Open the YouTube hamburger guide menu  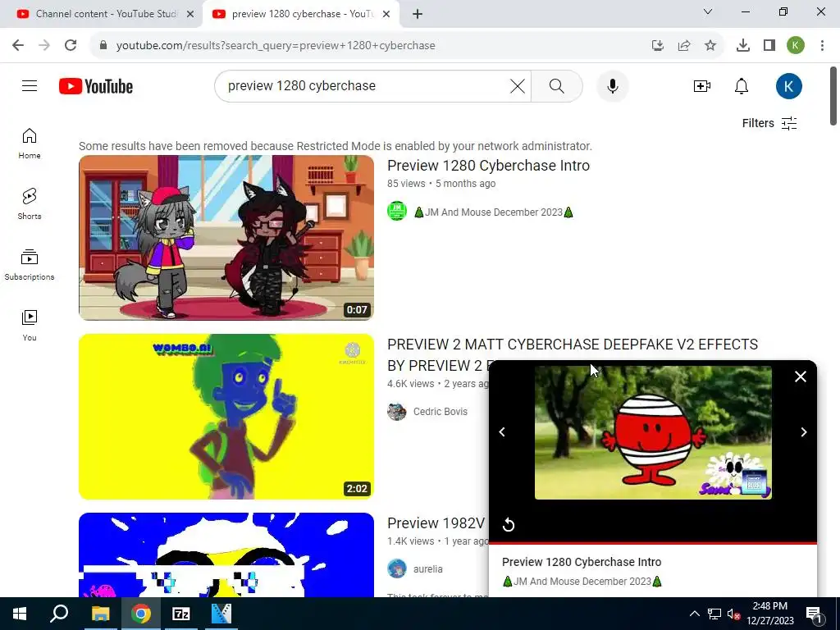(x=30, y=85)
